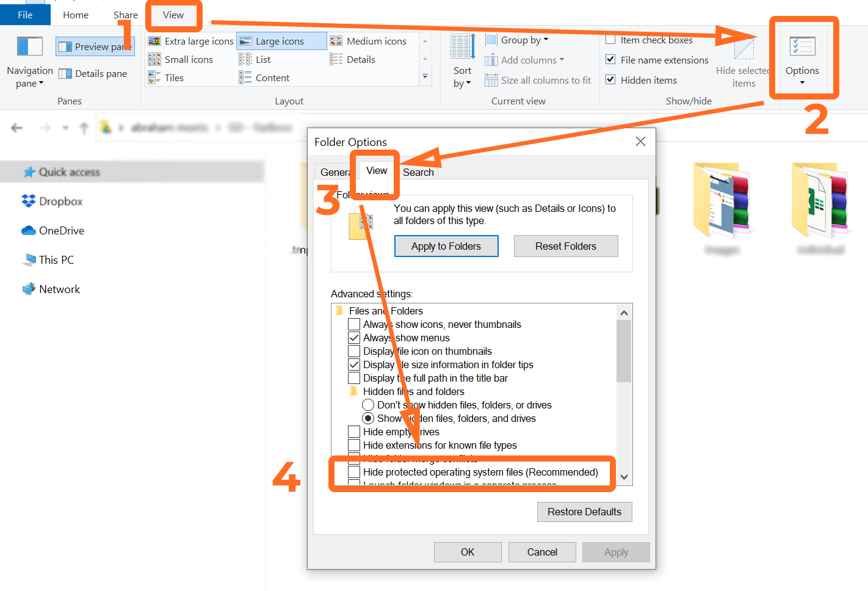
Task: Select the Details layout
Action: 353,59
